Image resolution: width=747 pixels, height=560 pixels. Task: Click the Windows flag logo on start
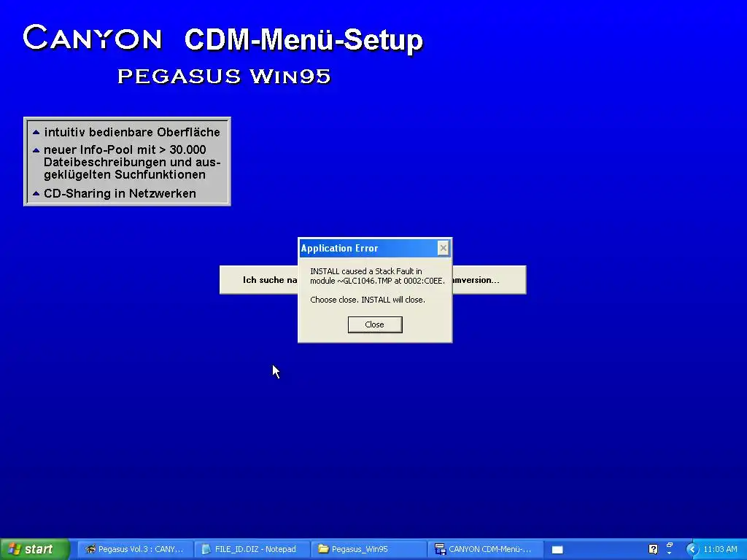[x=15, y=549]
